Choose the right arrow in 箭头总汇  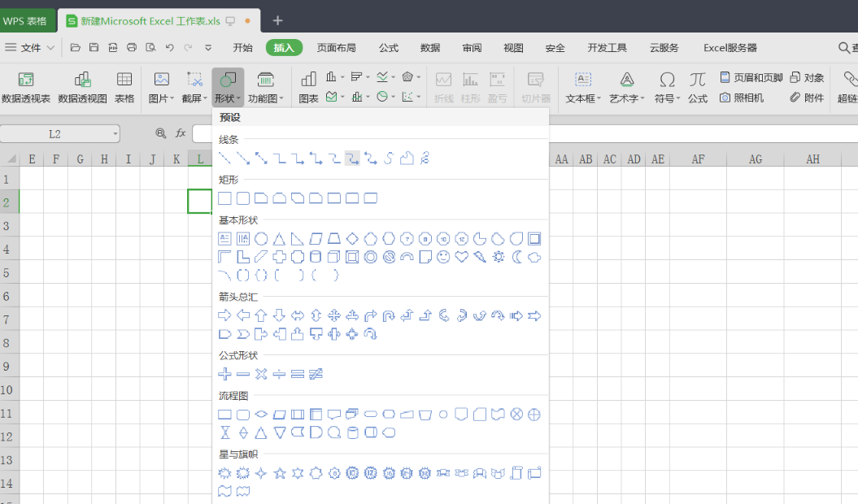click(x=225, y=315)
